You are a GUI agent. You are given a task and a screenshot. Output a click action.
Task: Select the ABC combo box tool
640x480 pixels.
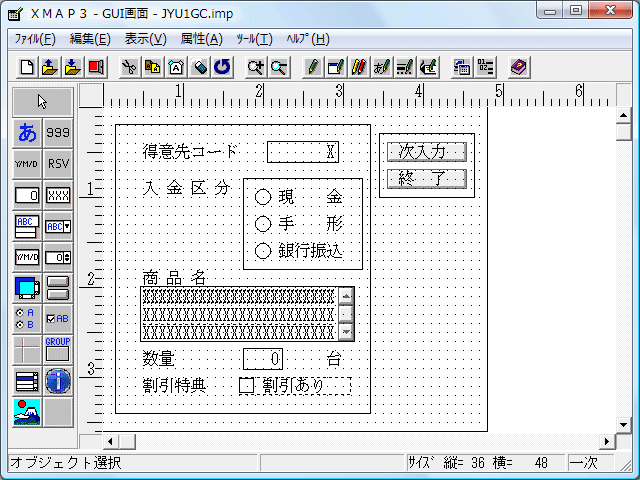58,226
